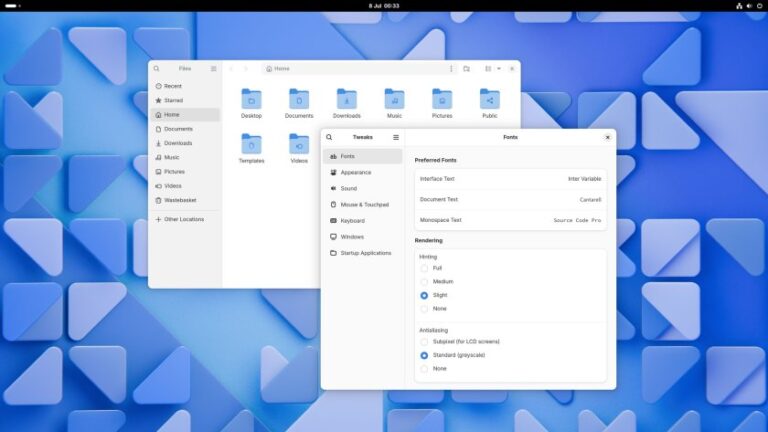Open search in the Files window
The height and width of the screenshot is (432, 768).
pos(156,69)
